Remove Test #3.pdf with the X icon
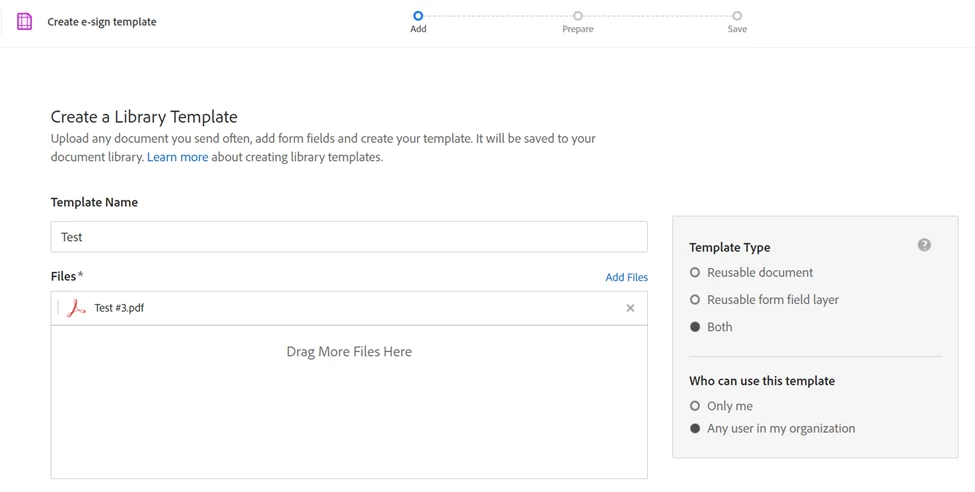The width and height of the screenshot is (975, 492). [631, 308]
